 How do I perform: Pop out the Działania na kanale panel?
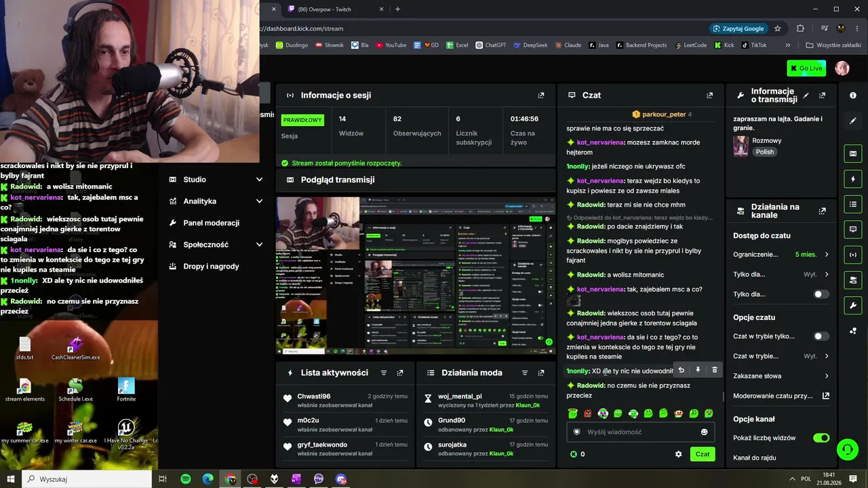click(x=822, y=211)
